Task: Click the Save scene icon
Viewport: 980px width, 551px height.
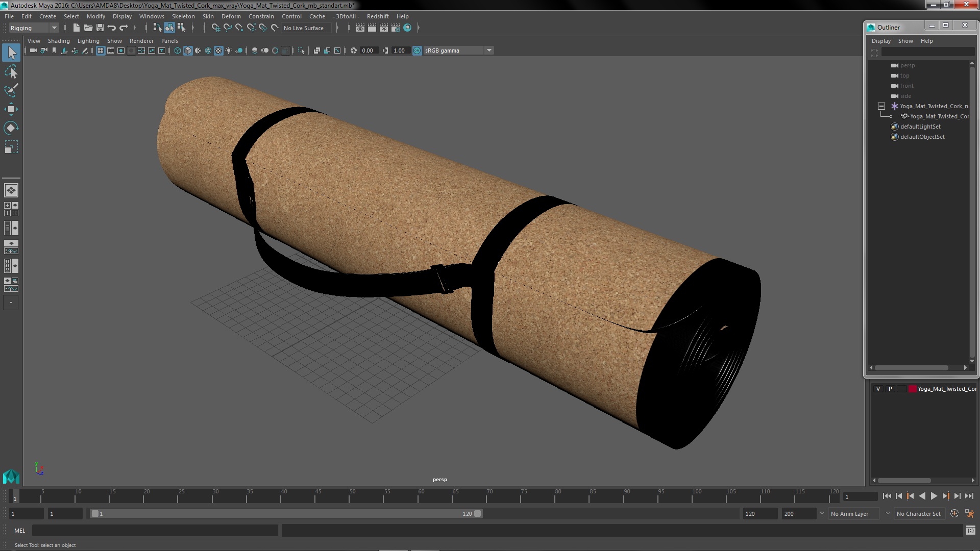Action: point(100,28)
